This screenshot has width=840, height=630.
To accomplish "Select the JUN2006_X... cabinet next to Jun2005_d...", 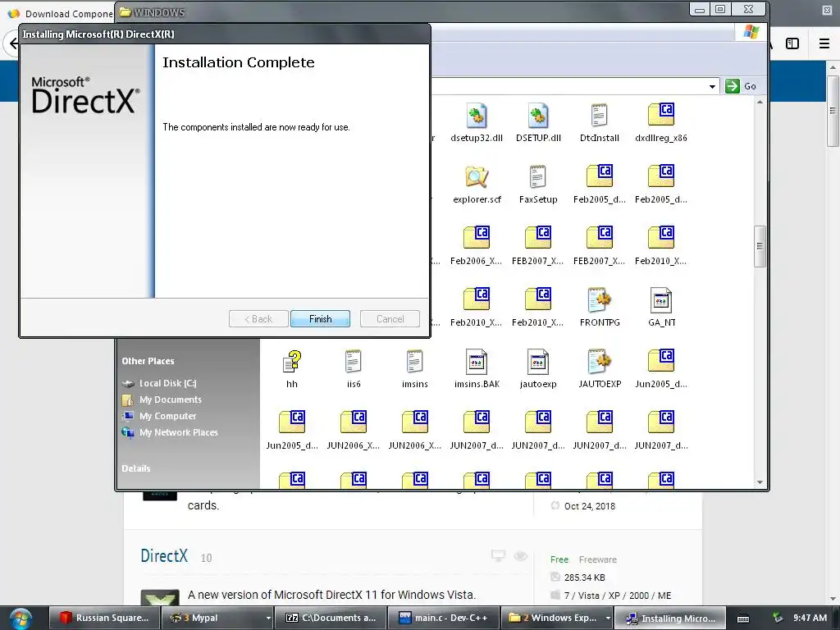I will pos(353,423).
